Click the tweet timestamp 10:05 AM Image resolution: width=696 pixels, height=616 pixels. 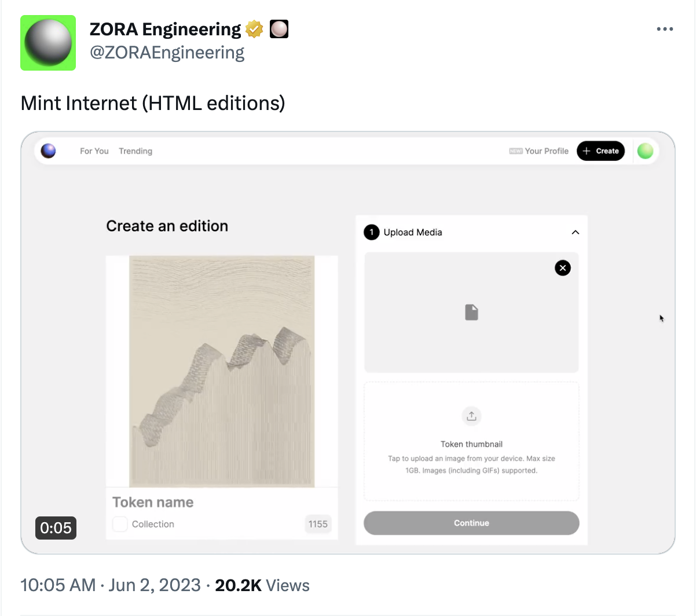(x=58, y=585)
